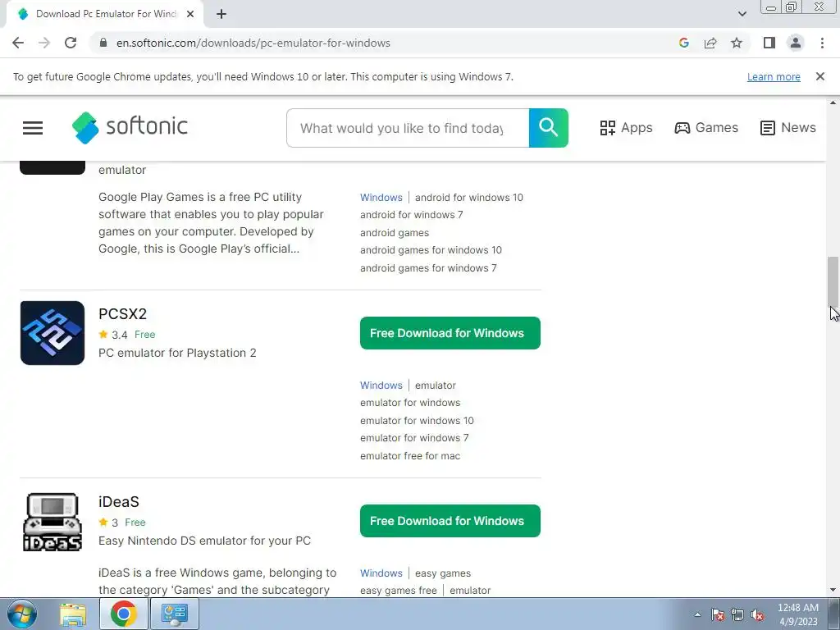Click Windows tag under PCSX2
Screen dimensions: 840x630
381,386
